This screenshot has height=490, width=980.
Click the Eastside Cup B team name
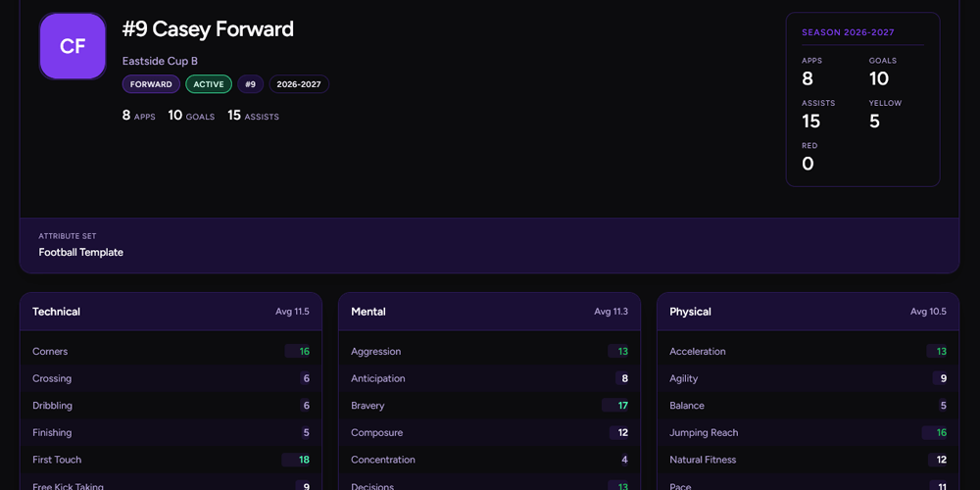[x=160, y=61]
